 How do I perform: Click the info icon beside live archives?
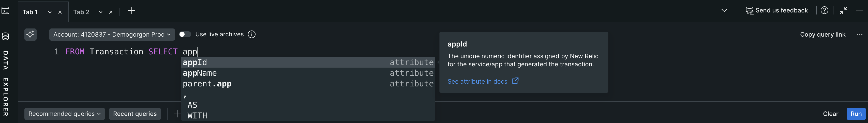click(252, 34)
